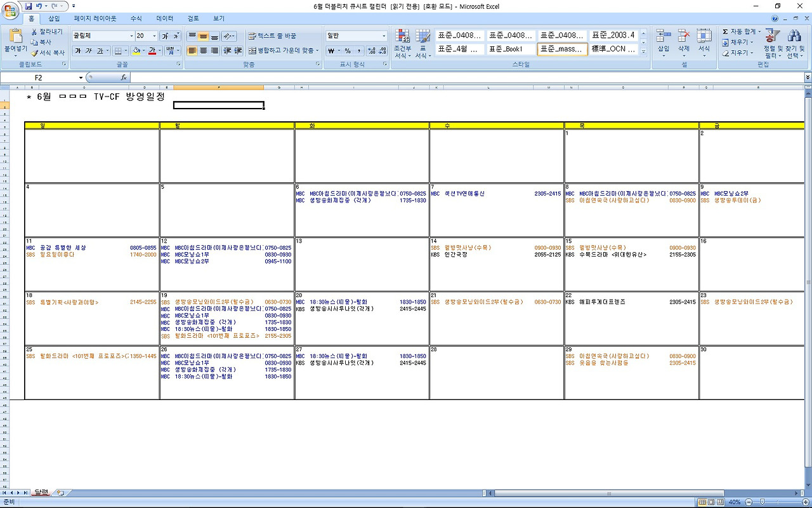Click the insert function fx icon

click(123, 77)
